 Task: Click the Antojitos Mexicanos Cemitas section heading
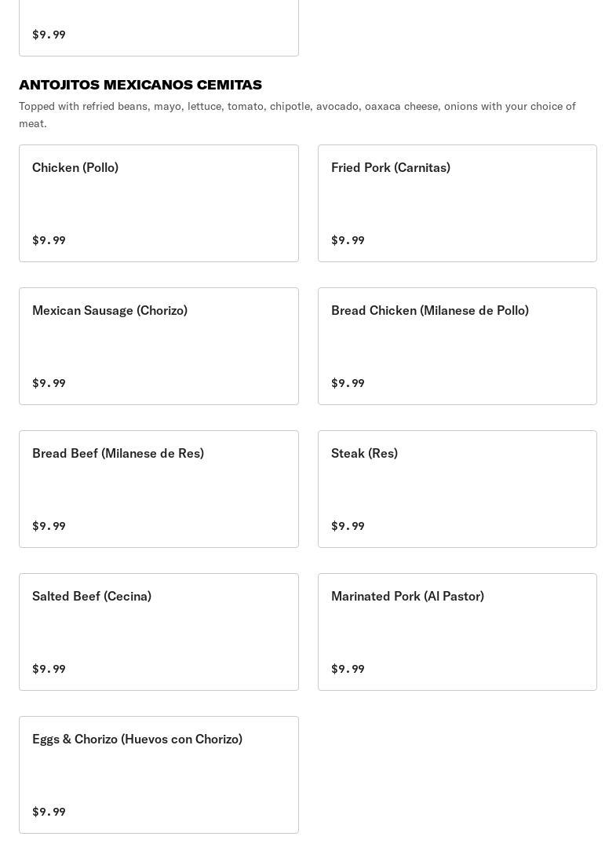point(140,85)
